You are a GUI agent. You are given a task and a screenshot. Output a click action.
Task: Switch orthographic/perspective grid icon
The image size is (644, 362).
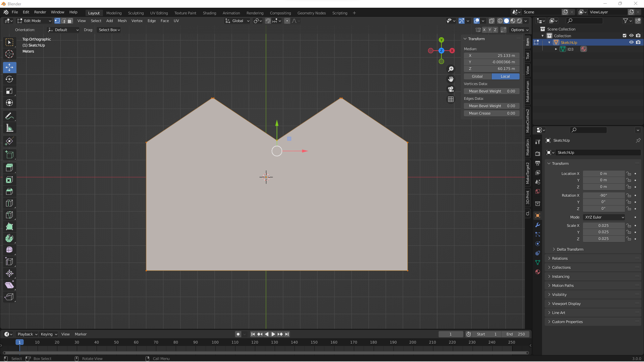(x=451, y=99)
